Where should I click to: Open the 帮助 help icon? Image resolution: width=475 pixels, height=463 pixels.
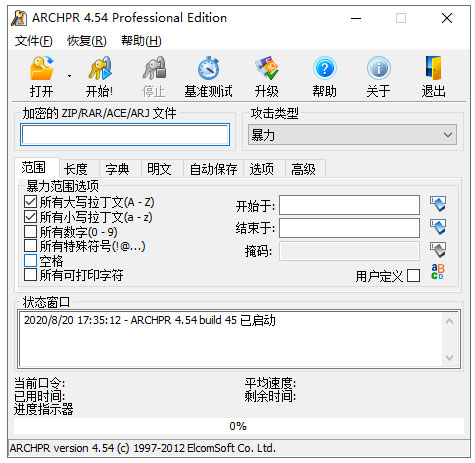coord(325,68)
